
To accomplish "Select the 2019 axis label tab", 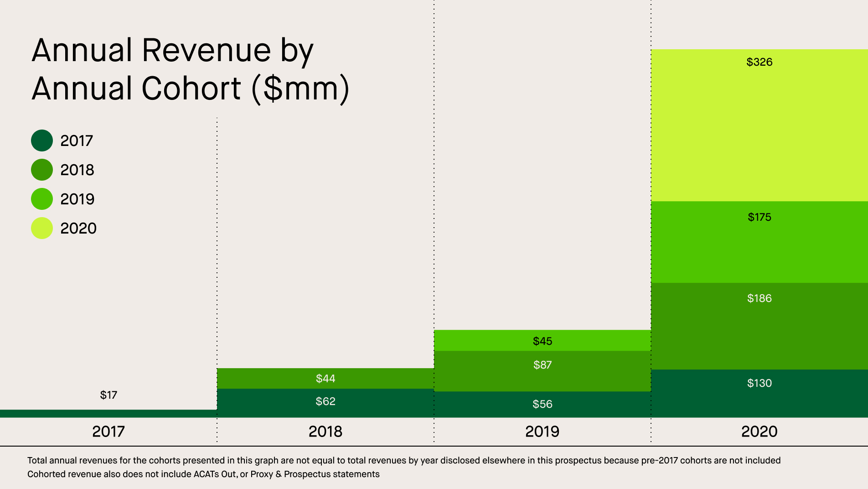I will tap(542, 432).
